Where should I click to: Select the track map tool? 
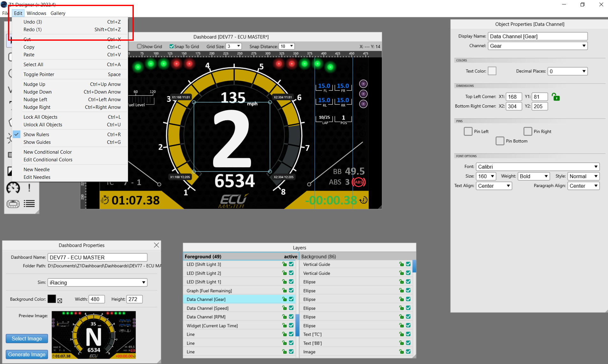click(13, 204)
